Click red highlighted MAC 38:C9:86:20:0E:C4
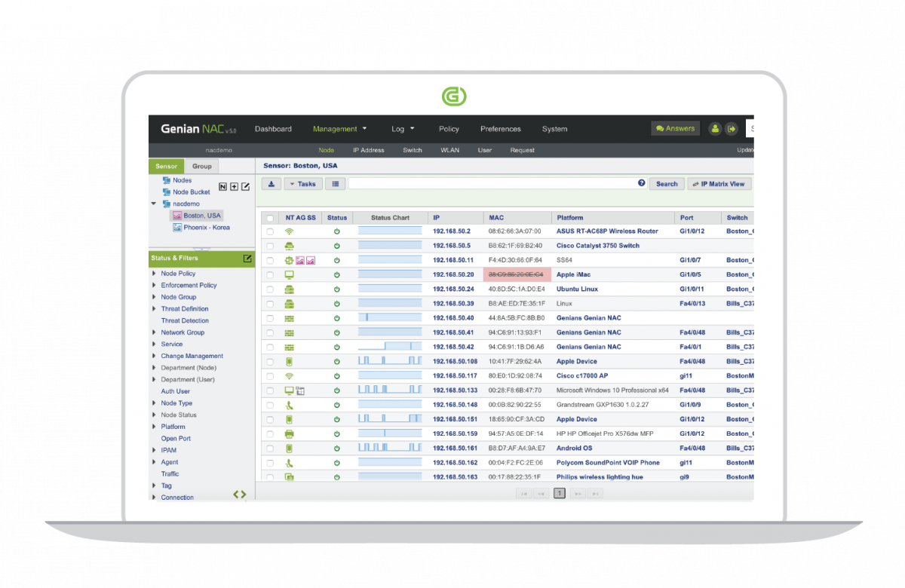This screenshot has width=905, height=588. click(x=517, y=274)
